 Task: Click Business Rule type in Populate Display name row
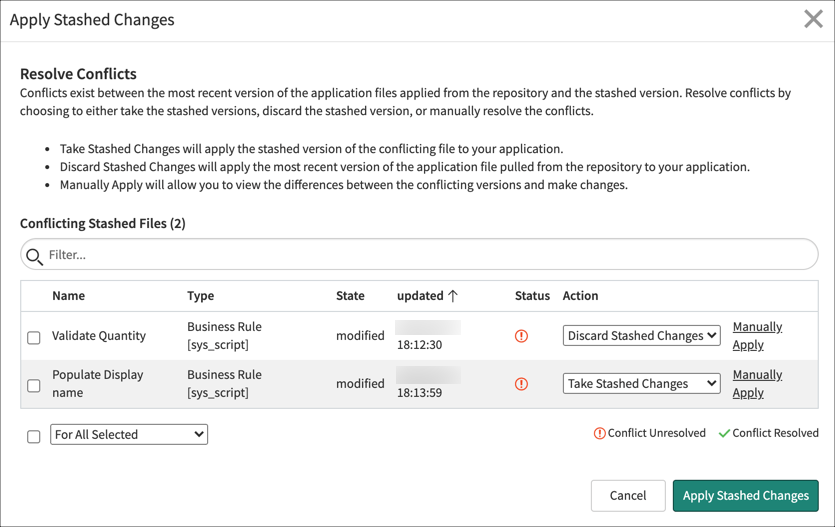pos(224,384)
